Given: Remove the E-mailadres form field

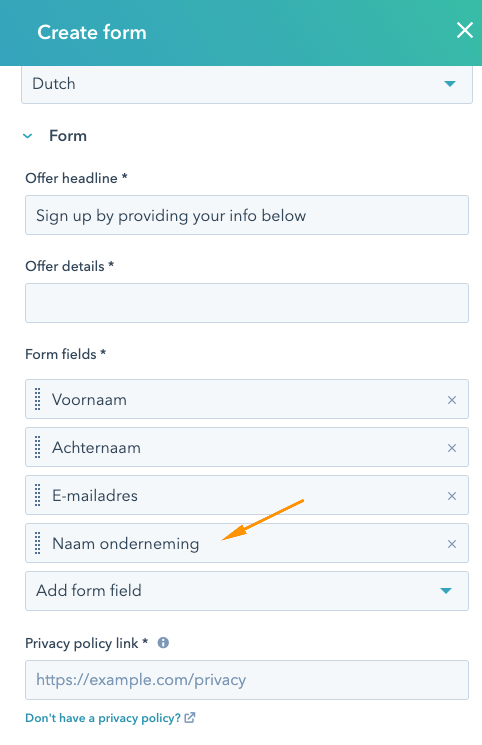Looking at the screenshot, I should pyautogui.click(x=452, y=496).
